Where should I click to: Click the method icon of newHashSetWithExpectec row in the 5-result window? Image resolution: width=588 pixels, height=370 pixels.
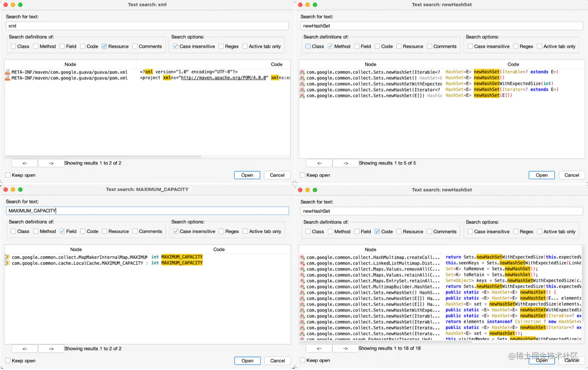point(302,84)
